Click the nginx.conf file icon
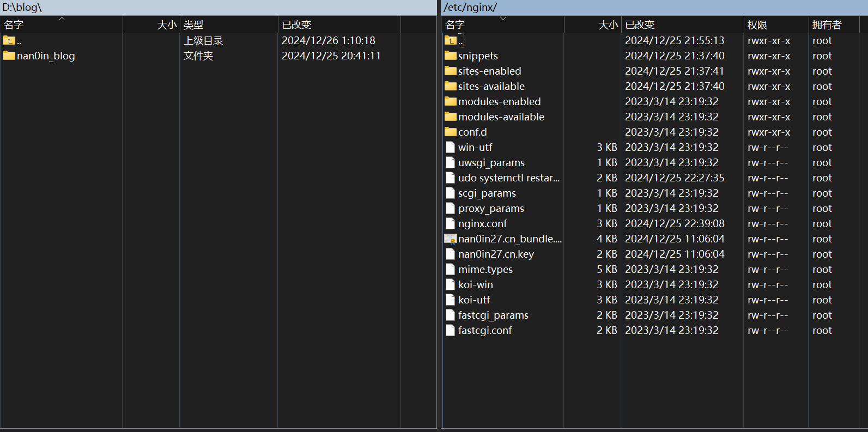 click(450, 223)
